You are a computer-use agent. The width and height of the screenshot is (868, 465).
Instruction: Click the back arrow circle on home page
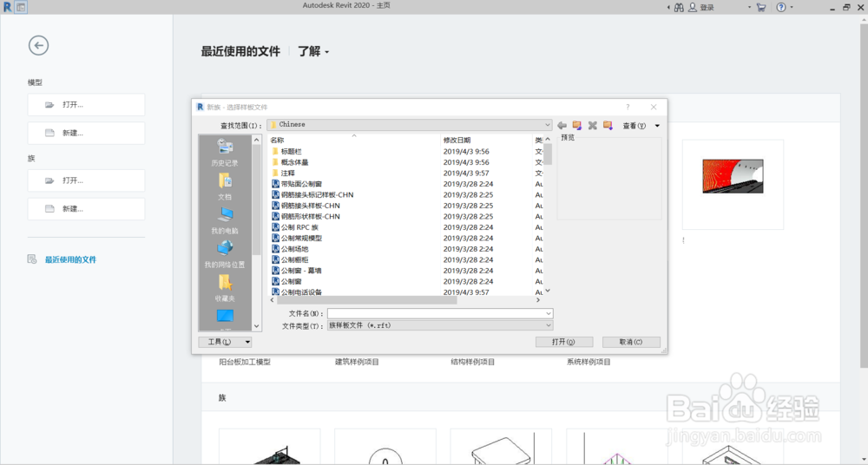pos(39,45)
